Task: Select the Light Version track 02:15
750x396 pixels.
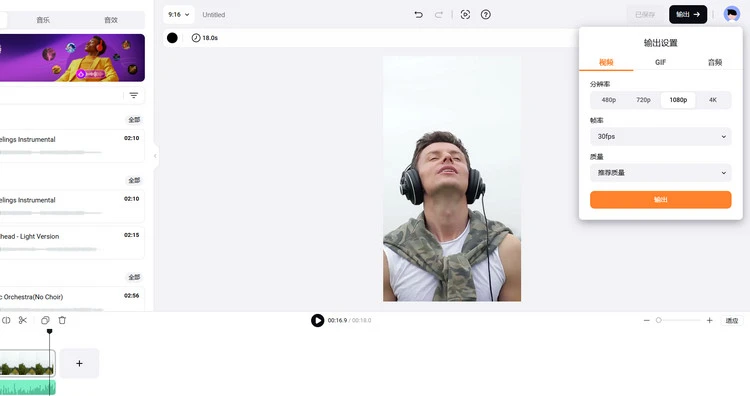Action: [72, 242]
